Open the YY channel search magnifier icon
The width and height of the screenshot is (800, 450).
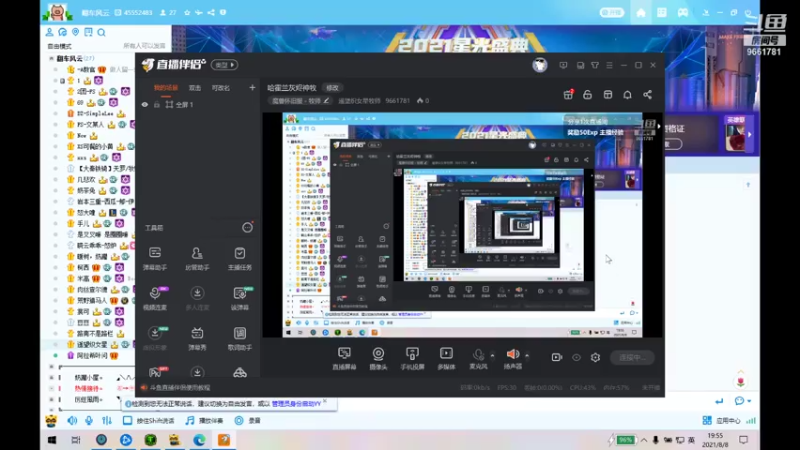(102, 33)
